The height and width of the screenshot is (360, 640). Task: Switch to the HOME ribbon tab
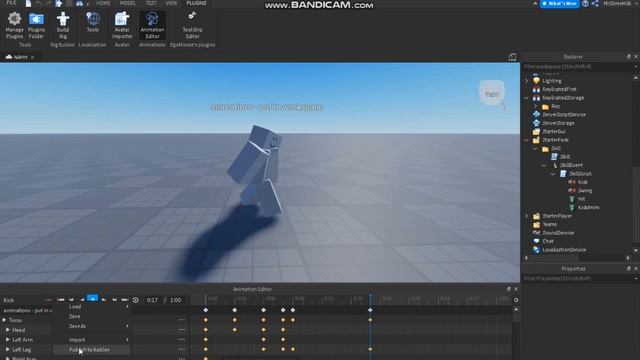103,3
